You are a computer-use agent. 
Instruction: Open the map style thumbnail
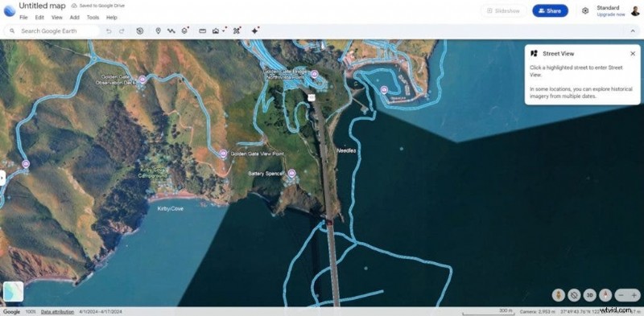click(13, 291)
